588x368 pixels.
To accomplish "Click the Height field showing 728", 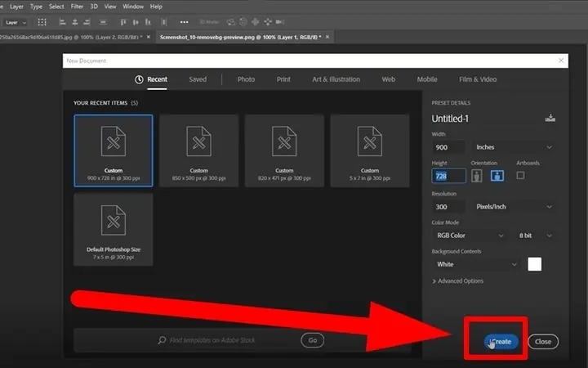I will click(448, 176).
